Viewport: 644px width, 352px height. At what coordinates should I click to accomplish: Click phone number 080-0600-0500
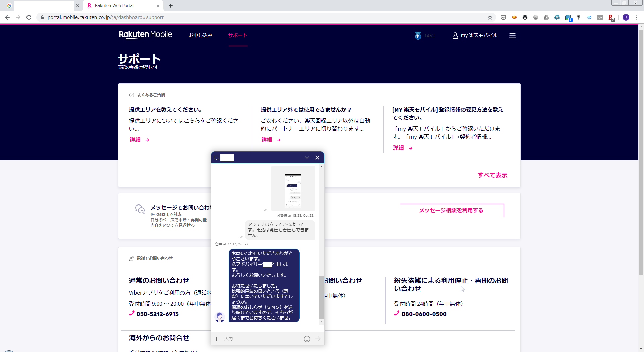pos(424,314)
